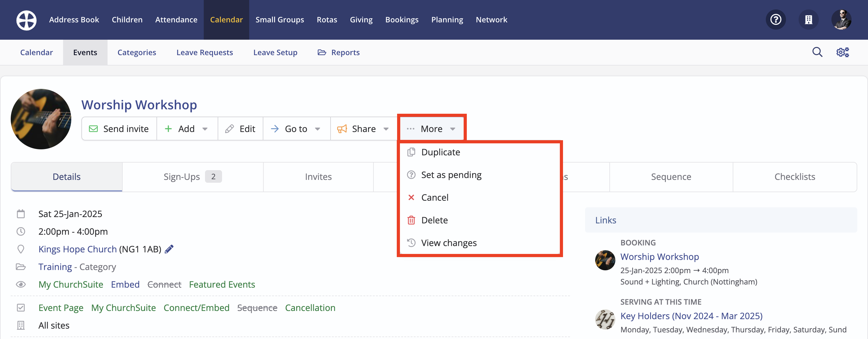Select View changes menu entry
Viewport: 868px width, 339px height.
[x=479, y=243]
